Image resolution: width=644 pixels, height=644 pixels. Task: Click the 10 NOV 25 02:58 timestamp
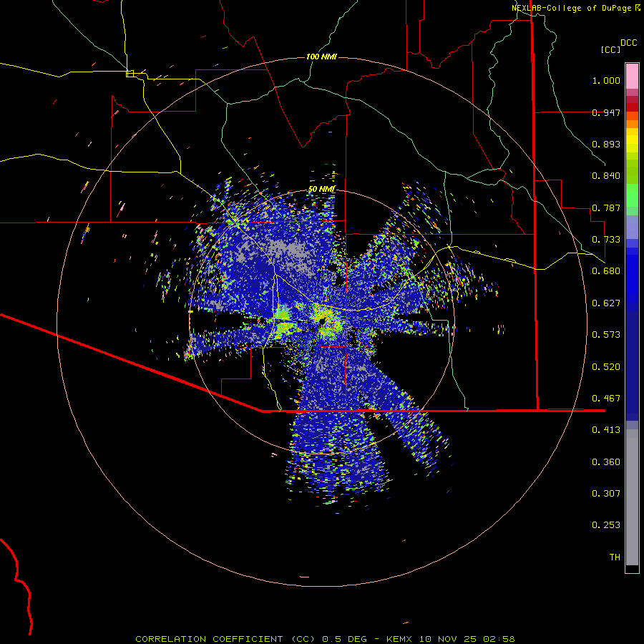(x=467, y=639)
